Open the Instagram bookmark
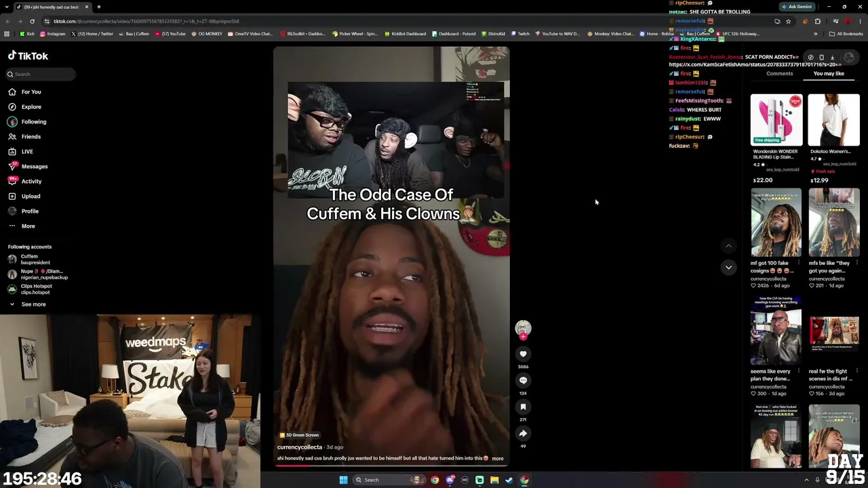 pyautogui.click(x=52, y=34)
